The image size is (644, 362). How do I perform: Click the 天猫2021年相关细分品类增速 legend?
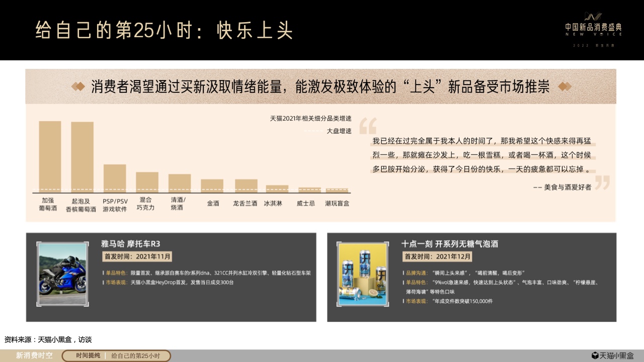coord(310,119)
